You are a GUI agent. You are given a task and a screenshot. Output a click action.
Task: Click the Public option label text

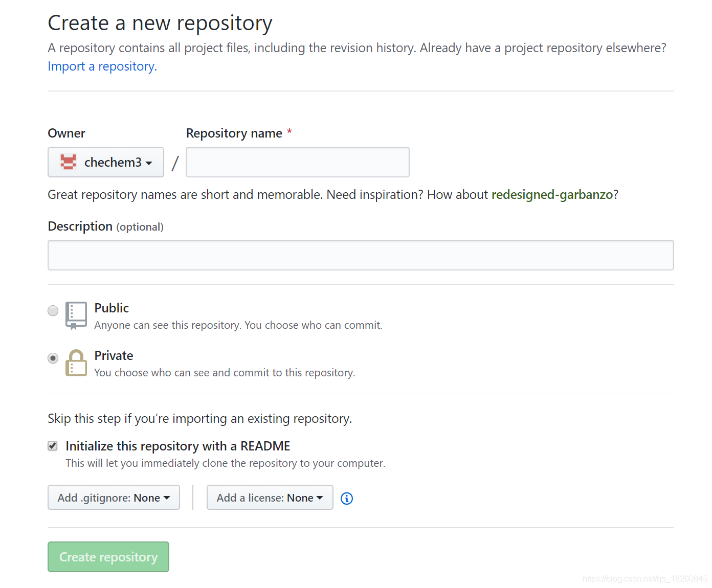tap(112, 308)
